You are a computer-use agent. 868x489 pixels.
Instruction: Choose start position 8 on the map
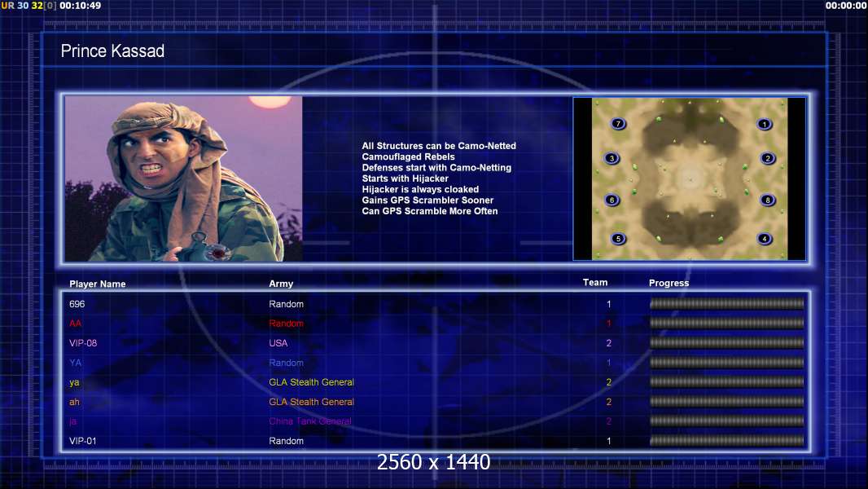(x=768, y=200)
